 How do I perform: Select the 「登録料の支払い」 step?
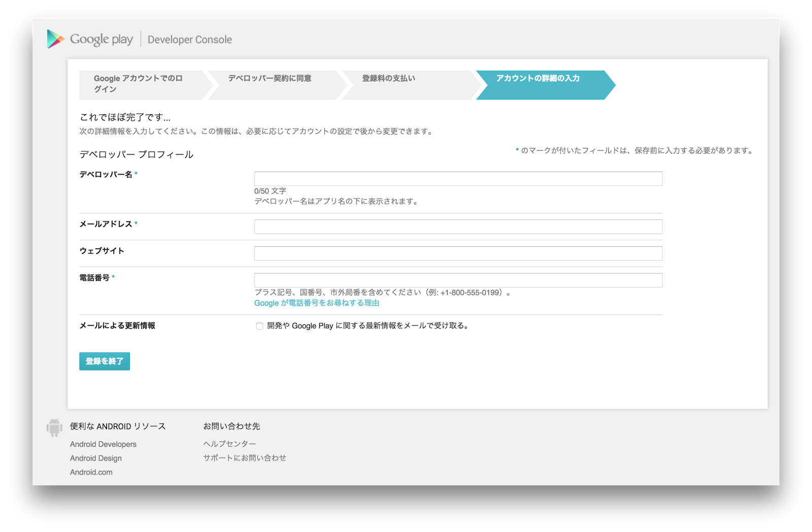click(388, 79)
